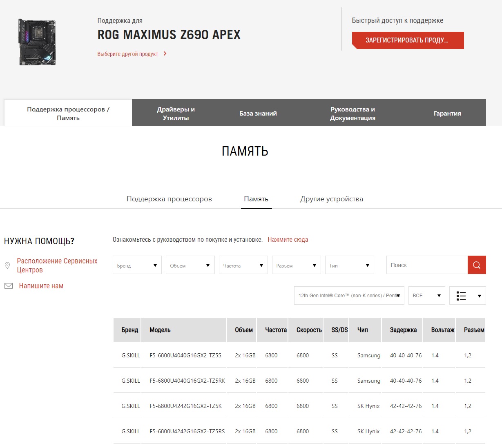Click the ROG MAXIMUS Z690 APEX motherboard image
This screenshot has width=502, height=448.
(x=37, y=42)
